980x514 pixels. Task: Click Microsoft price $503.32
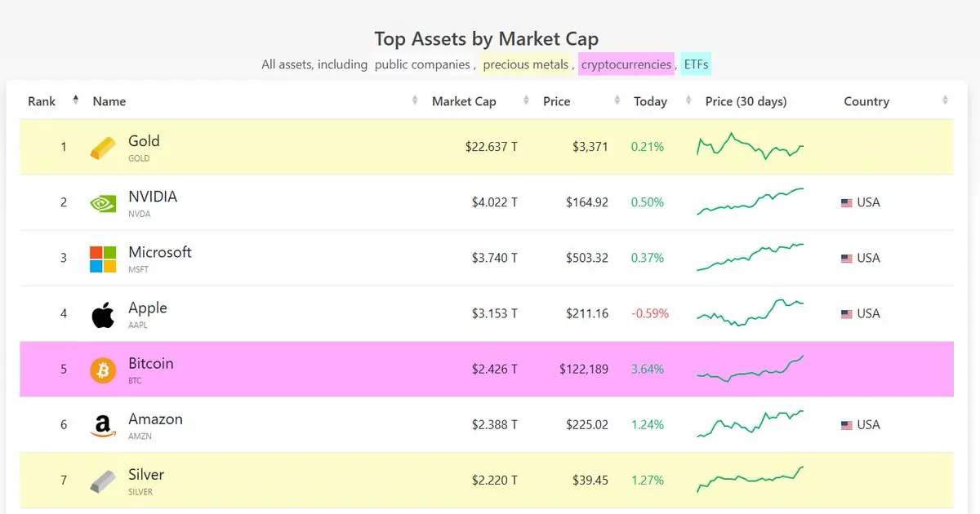point(587,258)
